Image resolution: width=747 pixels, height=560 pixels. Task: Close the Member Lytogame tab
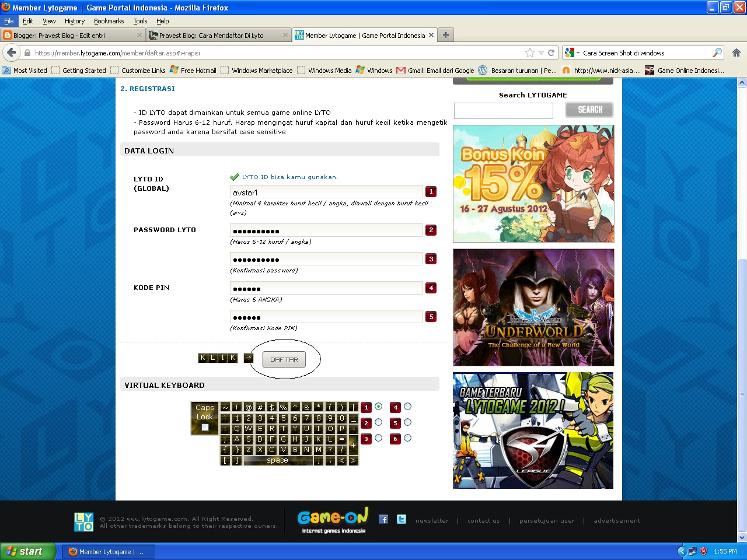(431, 35)
